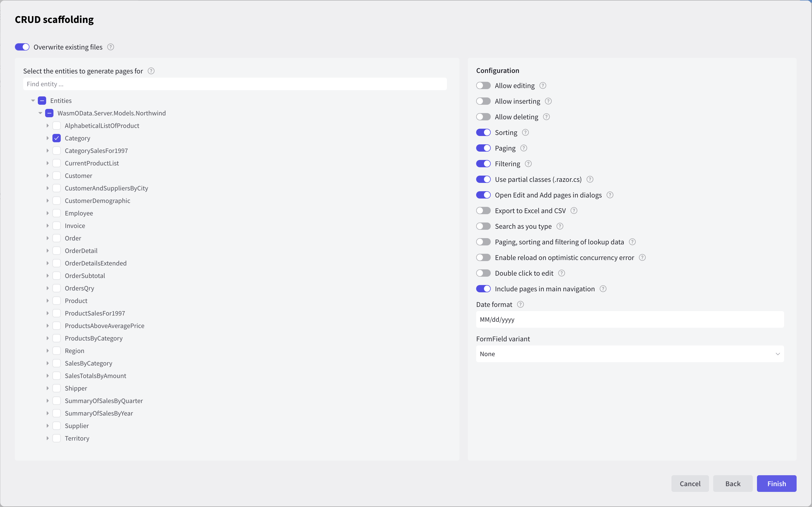Open the FormField variant dropdown
Image resolution: width=812 pixels, height=507 pixels.
tap(630, 354)
